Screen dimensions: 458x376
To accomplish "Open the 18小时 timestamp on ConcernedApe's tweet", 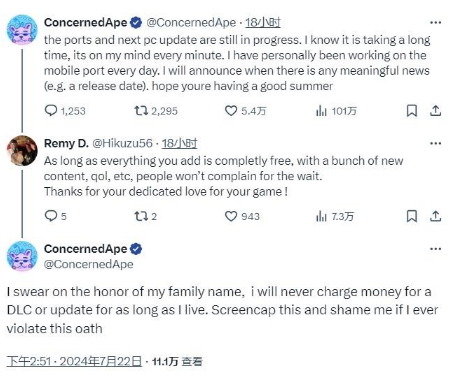I will coord(263,22).
